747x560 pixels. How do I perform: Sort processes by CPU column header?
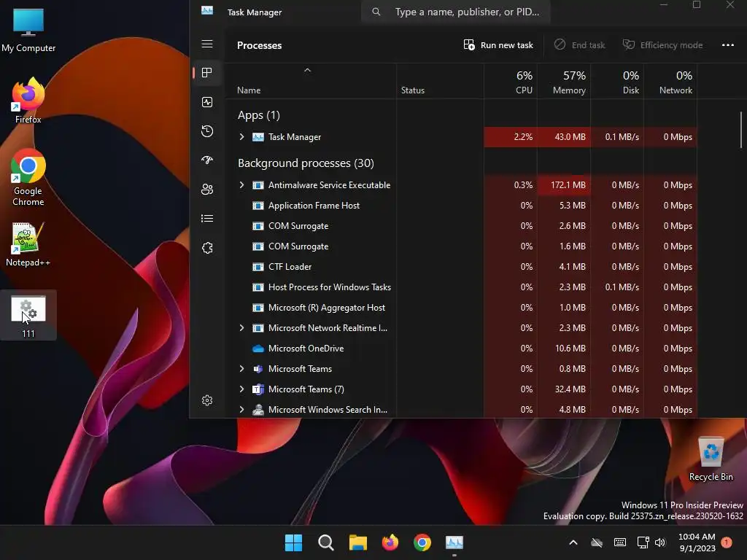(x=511, y=82)
